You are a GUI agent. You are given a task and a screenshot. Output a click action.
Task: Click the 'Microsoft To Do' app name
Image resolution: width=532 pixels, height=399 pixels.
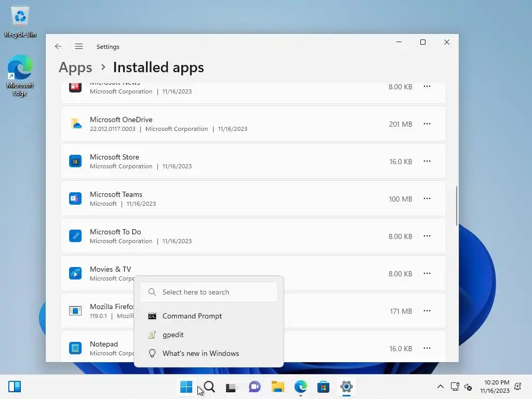point(115,232)
